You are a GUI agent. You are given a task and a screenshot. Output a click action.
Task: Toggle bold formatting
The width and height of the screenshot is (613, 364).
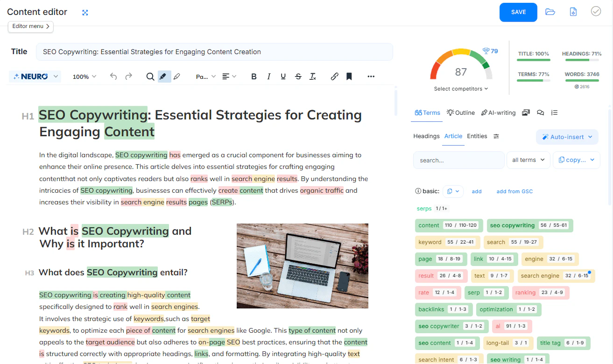(254, 76)
